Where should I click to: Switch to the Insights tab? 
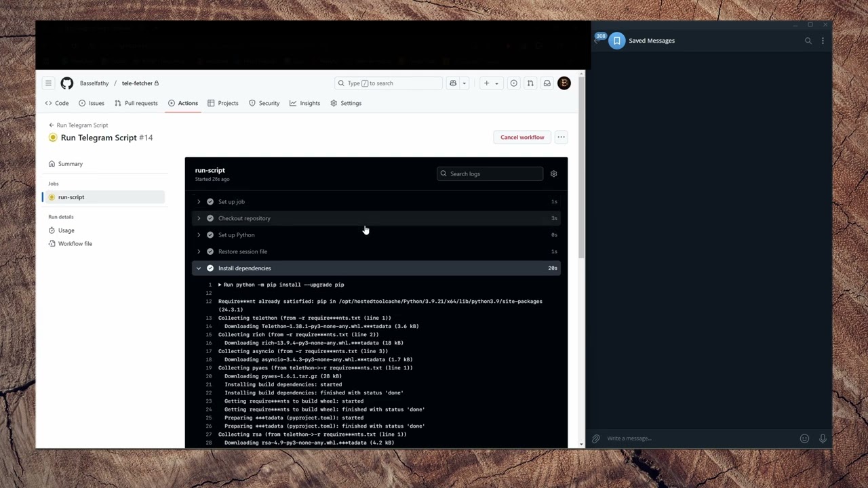click(304, 103)
